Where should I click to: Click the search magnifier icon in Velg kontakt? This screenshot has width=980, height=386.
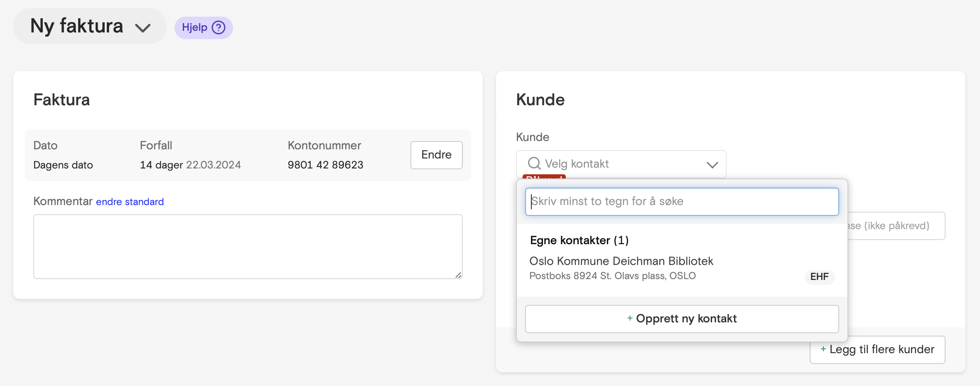pos(534,163)
